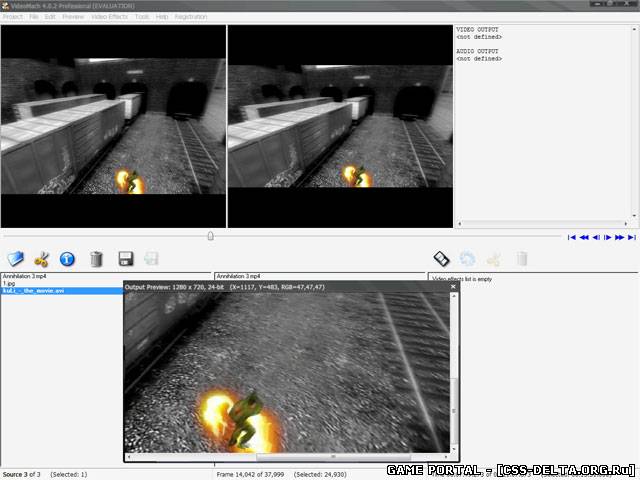Jump to the first frame
Image resolution: width=640 pixels, height=480 pixels.
571,237
